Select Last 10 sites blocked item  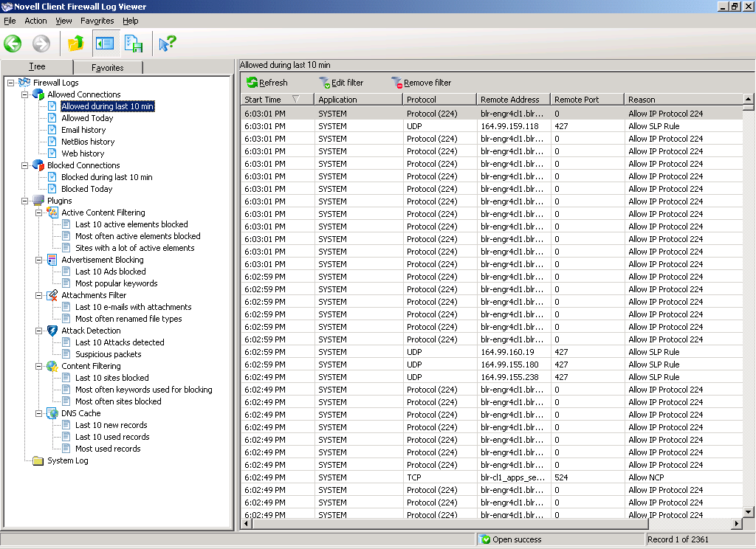point(111,378)
